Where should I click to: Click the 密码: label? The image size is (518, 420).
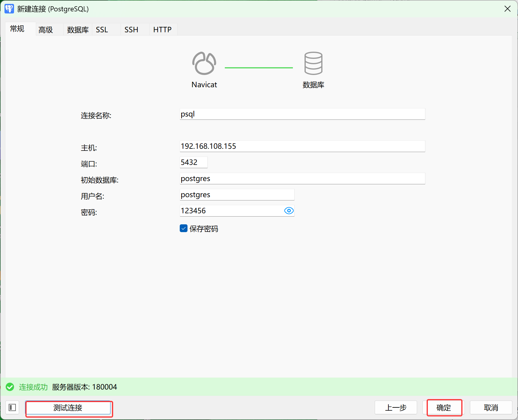[89, 212]
